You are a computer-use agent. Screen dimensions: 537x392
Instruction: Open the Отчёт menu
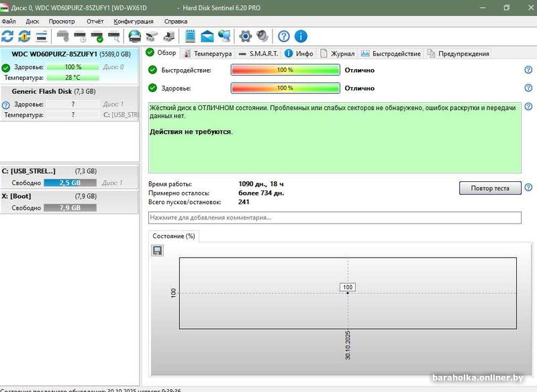coord(95,21)
